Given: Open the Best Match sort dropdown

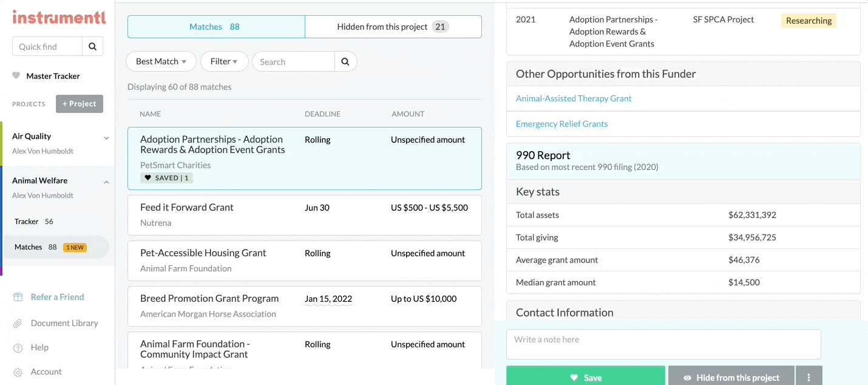Looking at the screenshot, I should (x=161, y=61).
